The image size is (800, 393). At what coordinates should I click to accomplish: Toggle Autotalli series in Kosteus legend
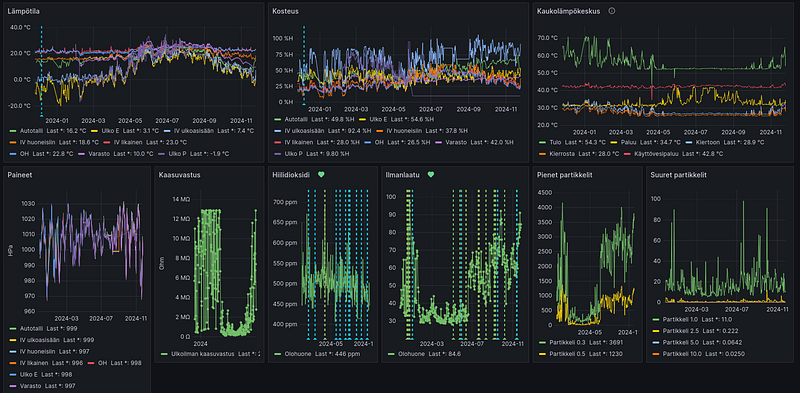point(295,119)
